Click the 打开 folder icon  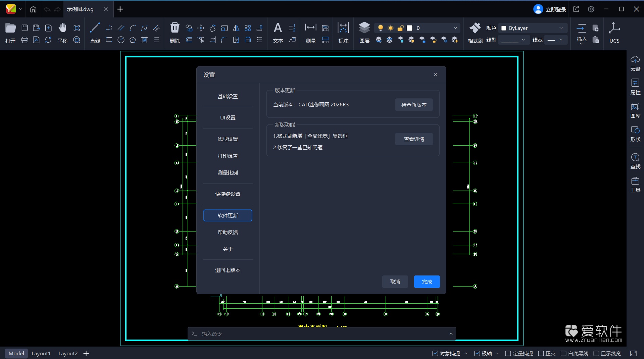click(10, 29)
